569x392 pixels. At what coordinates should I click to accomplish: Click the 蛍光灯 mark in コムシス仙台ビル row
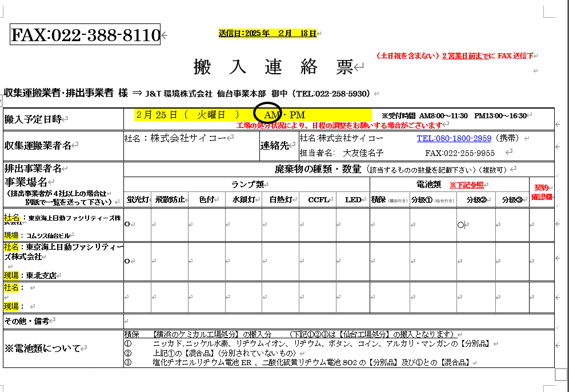click(127, 224)
